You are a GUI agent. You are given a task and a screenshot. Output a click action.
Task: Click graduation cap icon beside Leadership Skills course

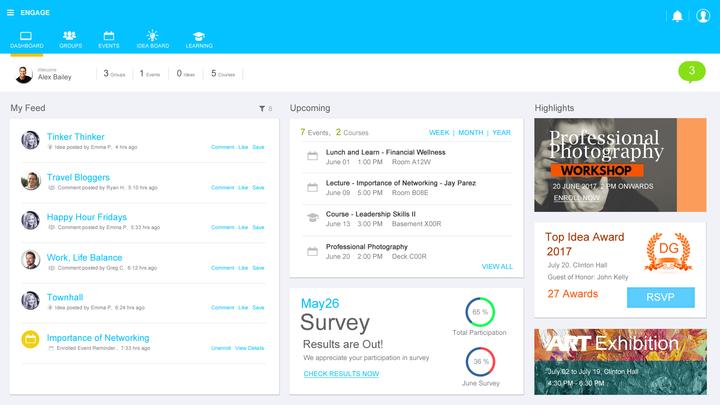coord(312,218)
